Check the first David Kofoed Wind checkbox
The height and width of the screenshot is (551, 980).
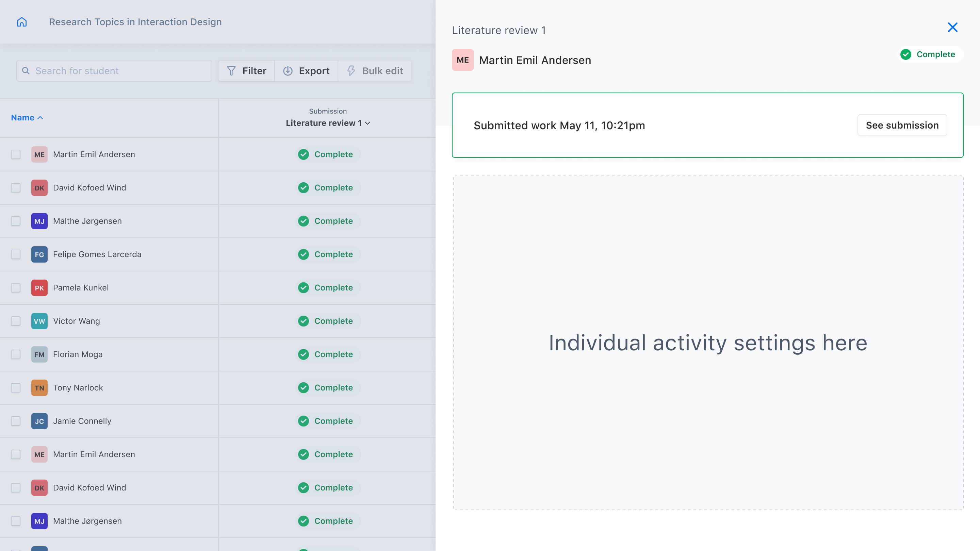tap(16, 188)
